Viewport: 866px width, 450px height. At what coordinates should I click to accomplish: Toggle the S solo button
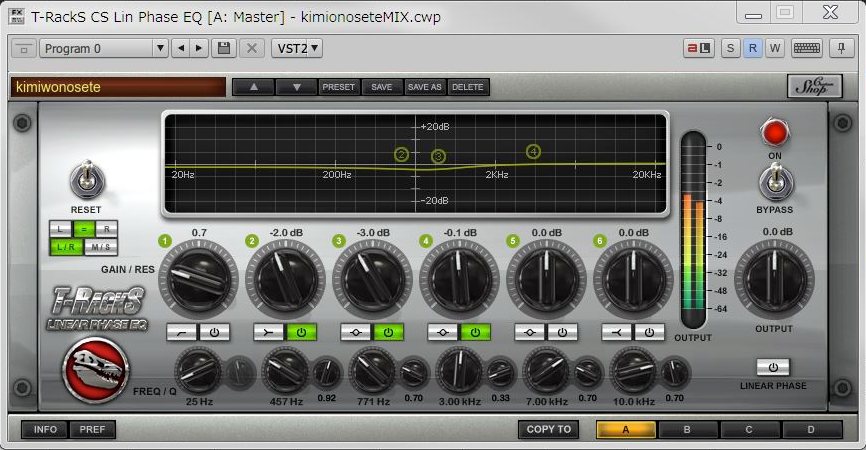click(x=731, y=49)
